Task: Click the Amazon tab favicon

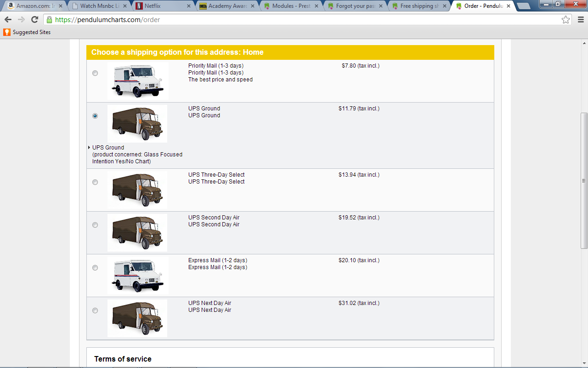Action: pyautogui.click(x=11, y=6)
